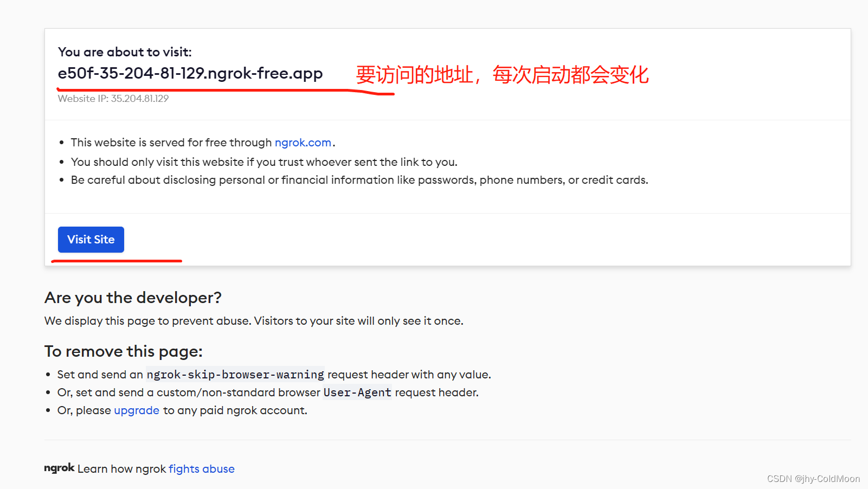Click the 'To remove this page:' heading

coord(124,351)
